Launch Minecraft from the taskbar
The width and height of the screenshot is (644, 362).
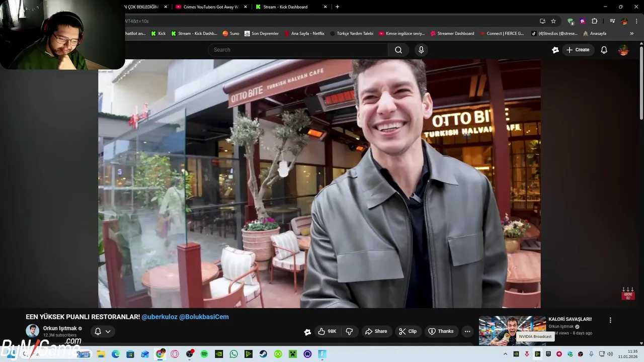point(293,354)
